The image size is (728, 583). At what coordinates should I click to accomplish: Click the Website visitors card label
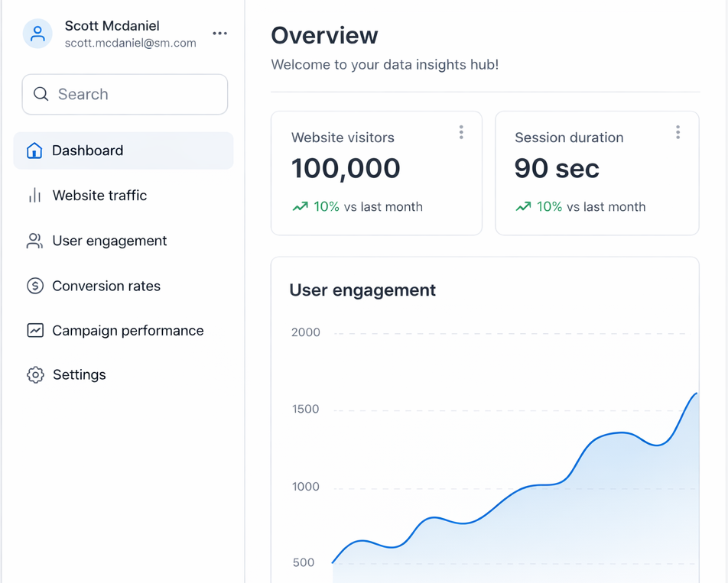[x=343, y=138]
